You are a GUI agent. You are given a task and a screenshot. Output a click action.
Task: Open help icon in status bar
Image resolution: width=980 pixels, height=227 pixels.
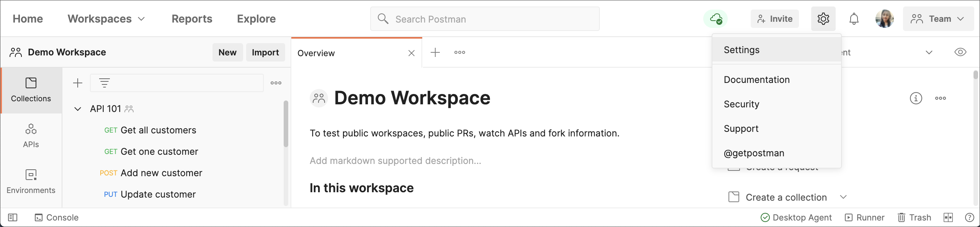point(970,217)
